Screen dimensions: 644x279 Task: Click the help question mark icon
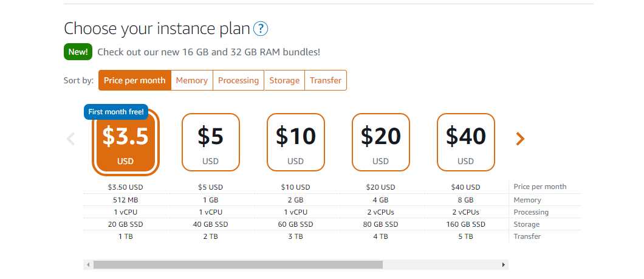pos(261,29)
